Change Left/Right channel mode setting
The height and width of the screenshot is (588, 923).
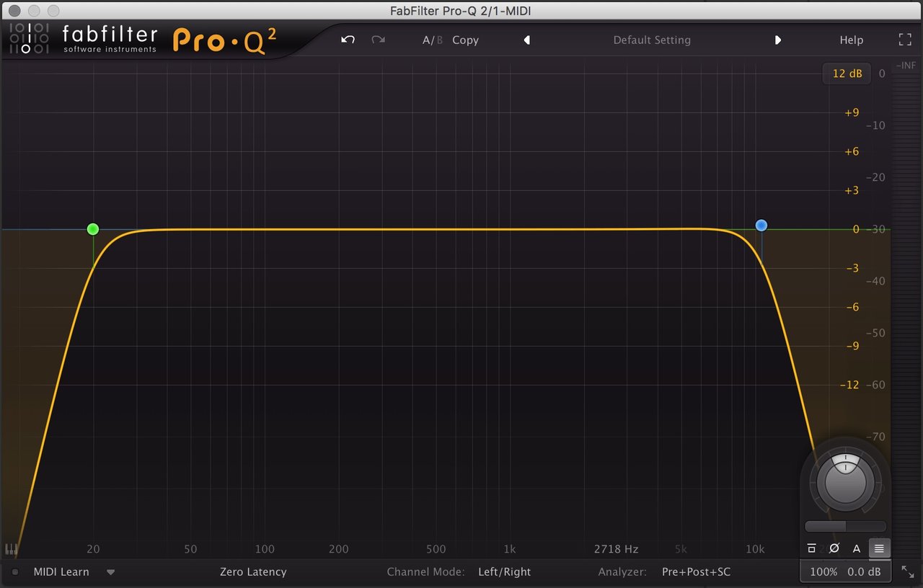click(504, 572)
